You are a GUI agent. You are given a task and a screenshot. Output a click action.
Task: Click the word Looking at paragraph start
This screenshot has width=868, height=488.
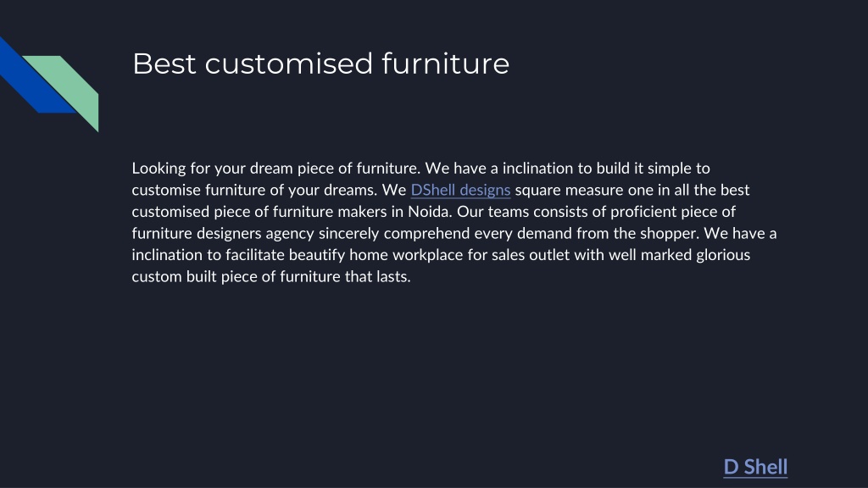click(159, 169)
